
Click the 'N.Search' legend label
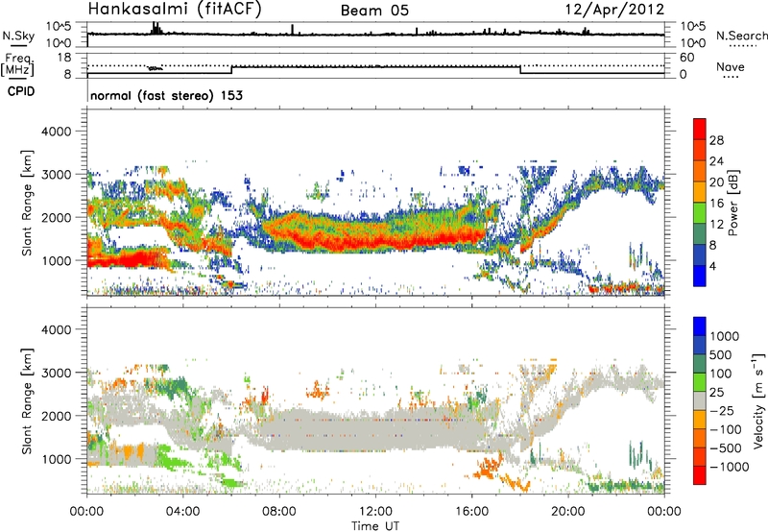tap(741, 36)
